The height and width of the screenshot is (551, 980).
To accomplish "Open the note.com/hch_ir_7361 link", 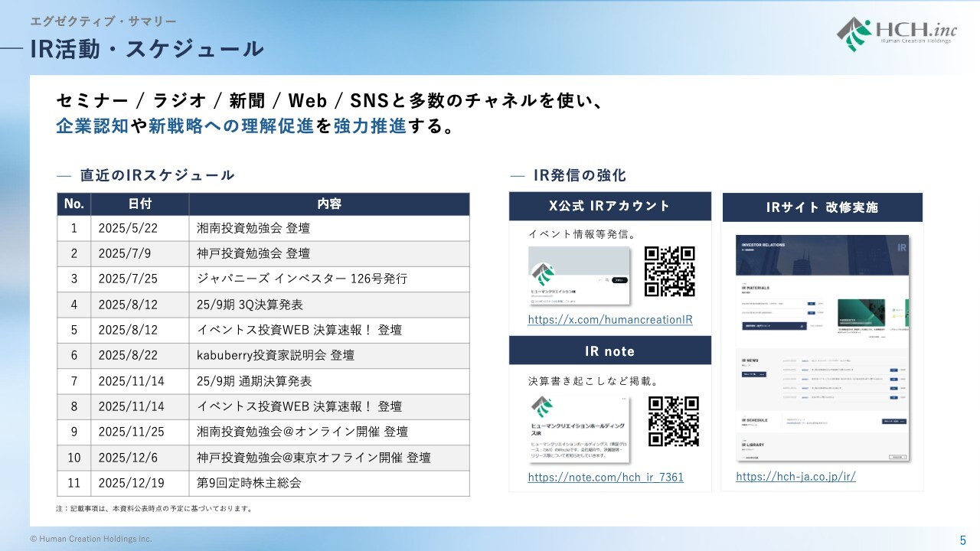I will click(606, 478).
